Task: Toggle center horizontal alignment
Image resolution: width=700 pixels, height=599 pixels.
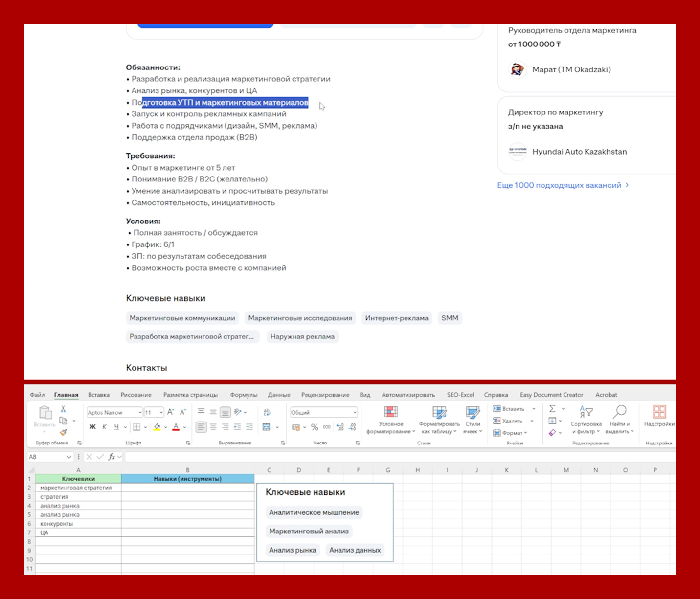Action: coord(213,427)
